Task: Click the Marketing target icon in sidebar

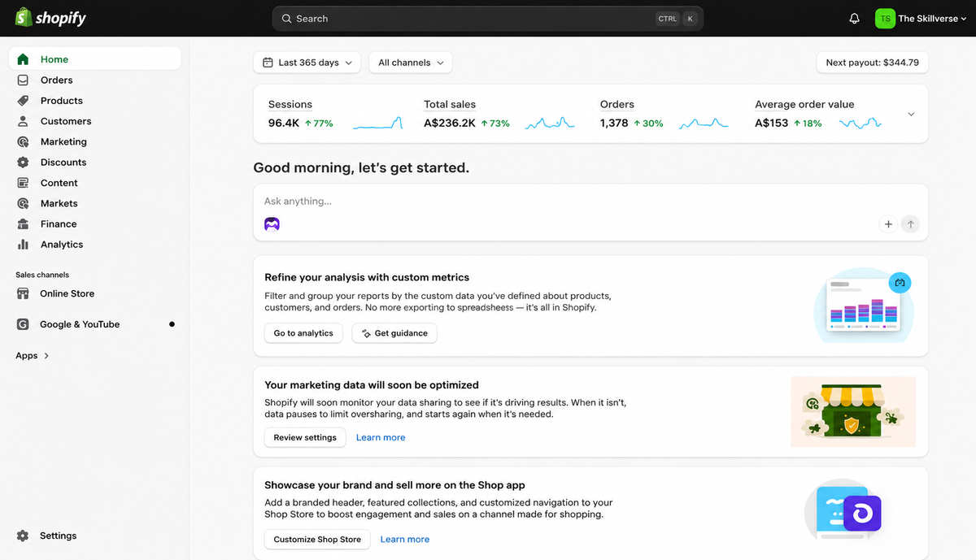Action: [x=23, y=141]
